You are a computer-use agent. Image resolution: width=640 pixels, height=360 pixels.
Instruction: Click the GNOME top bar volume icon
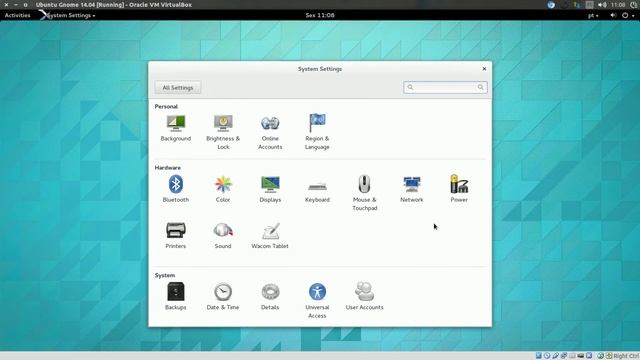[613, 16]
